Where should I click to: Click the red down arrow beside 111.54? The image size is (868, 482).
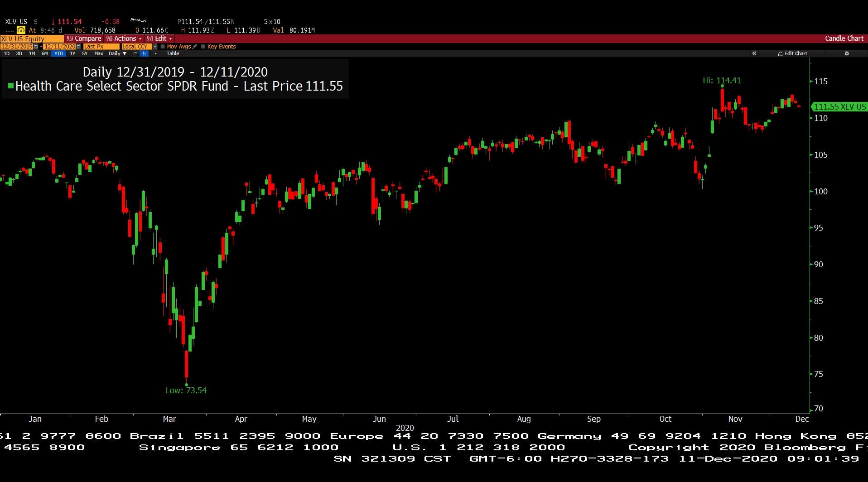(x=53, y=22)
